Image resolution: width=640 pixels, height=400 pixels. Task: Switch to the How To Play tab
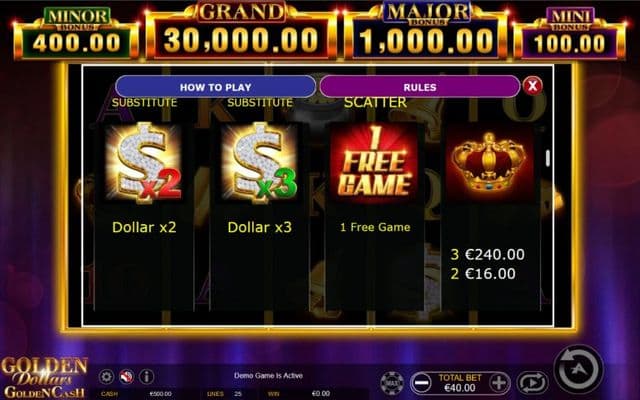point(216,87)
